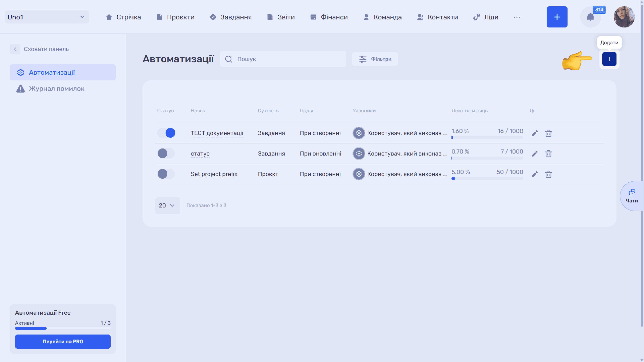Click the 5.00 % monthly limit progress bar
The height and width of the screenshot is (362, 644).
point(487,179)
